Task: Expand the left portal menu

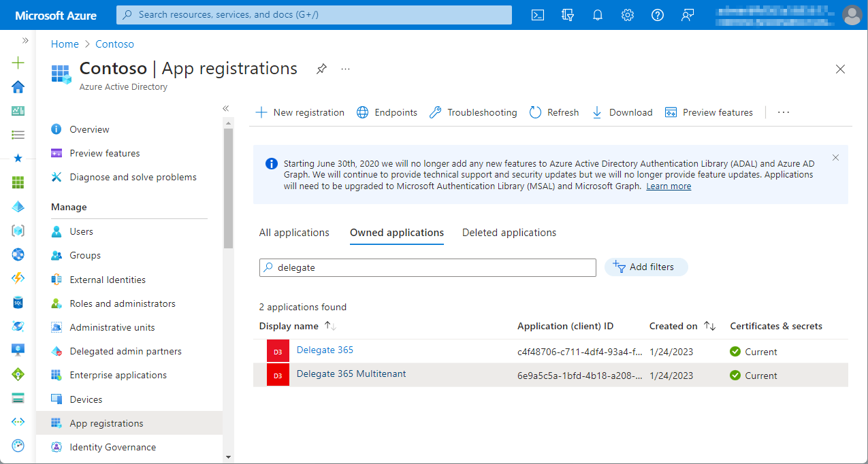Action: click(x=25, y=41)
